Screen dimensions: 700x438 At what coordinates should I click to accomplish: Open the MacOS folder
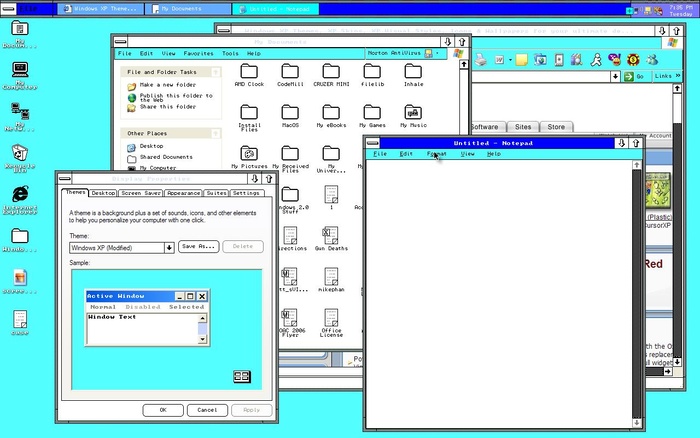290,113
